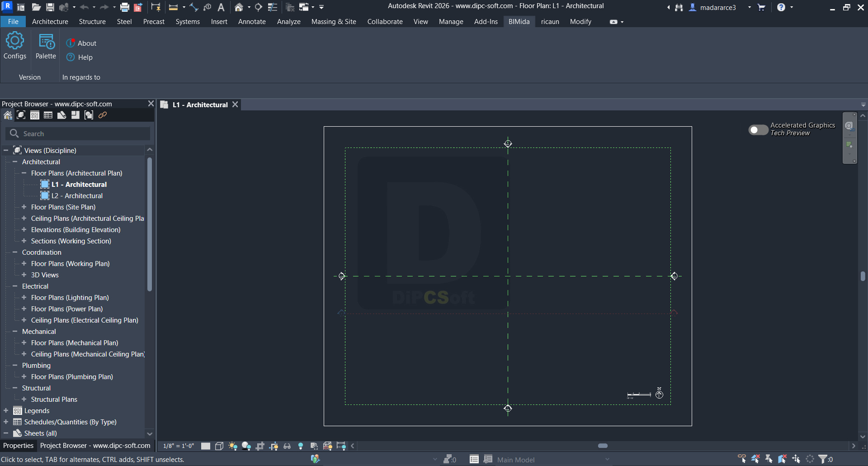The width and height of the screenshot is (868, 466).
Task: Select L1 - Architectural in Project Browser
Action: pos(79,184)
